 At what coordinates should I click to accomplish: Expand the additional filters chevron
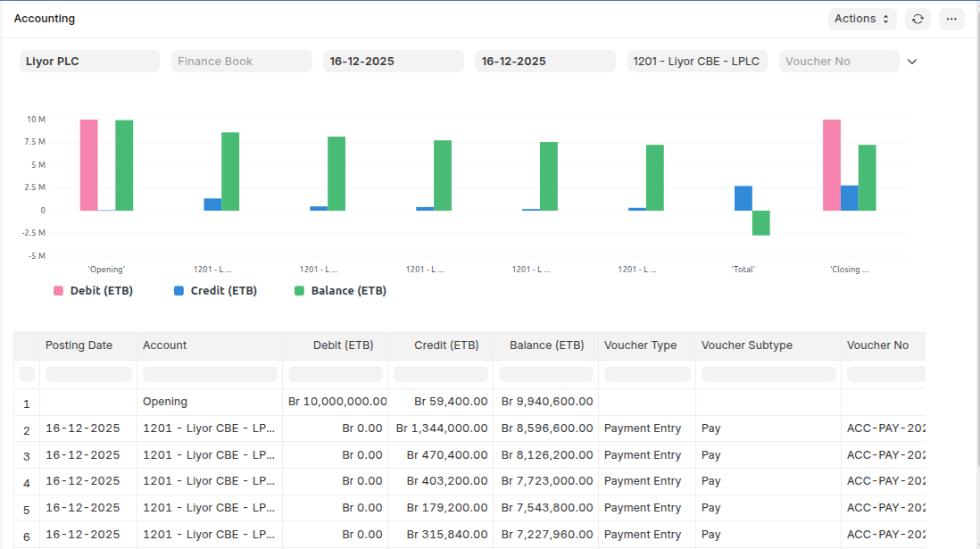911,62
